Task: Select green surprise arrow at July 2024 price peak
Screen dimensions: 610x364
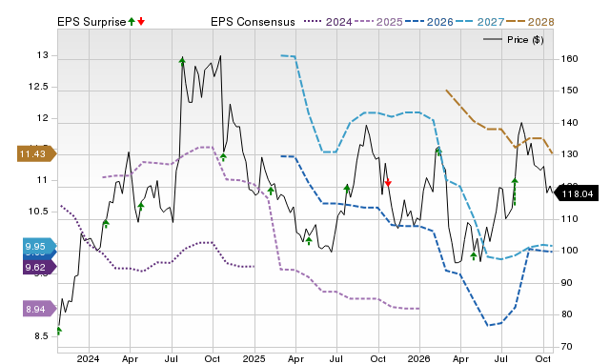Action: pyautogui.click(x=182, y=61)
